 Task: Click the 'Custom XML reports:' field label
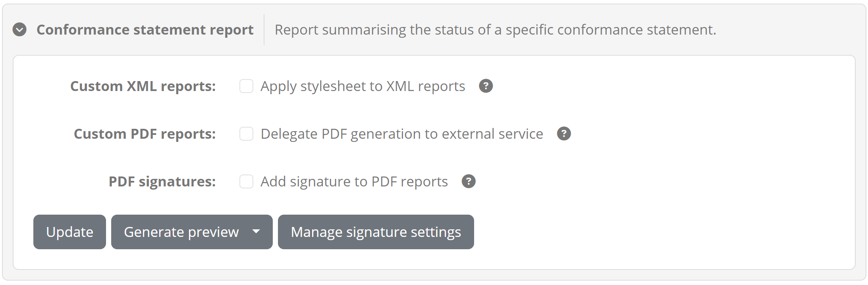(x=143, y=86)
